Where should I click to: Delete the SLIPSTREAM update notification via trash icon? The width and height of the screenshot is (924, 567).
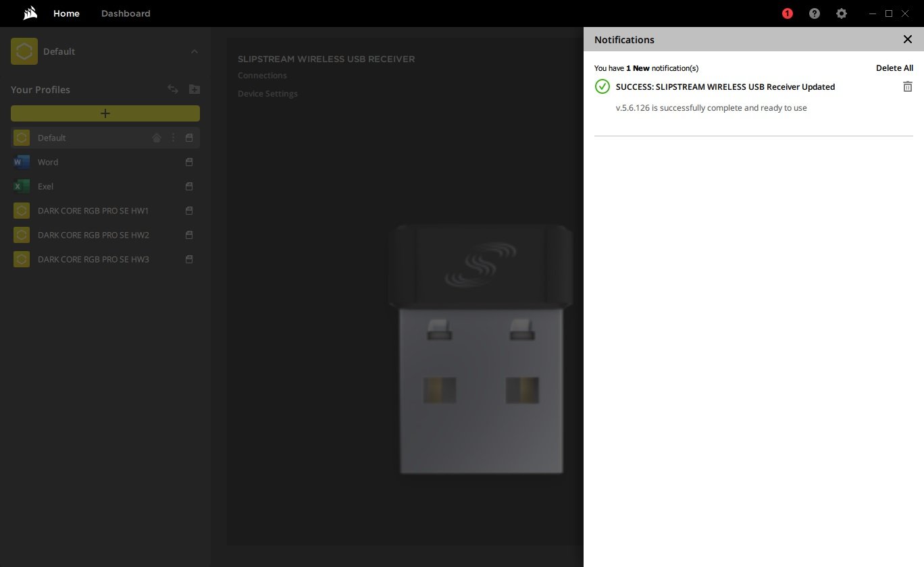(x=908, y=86)
